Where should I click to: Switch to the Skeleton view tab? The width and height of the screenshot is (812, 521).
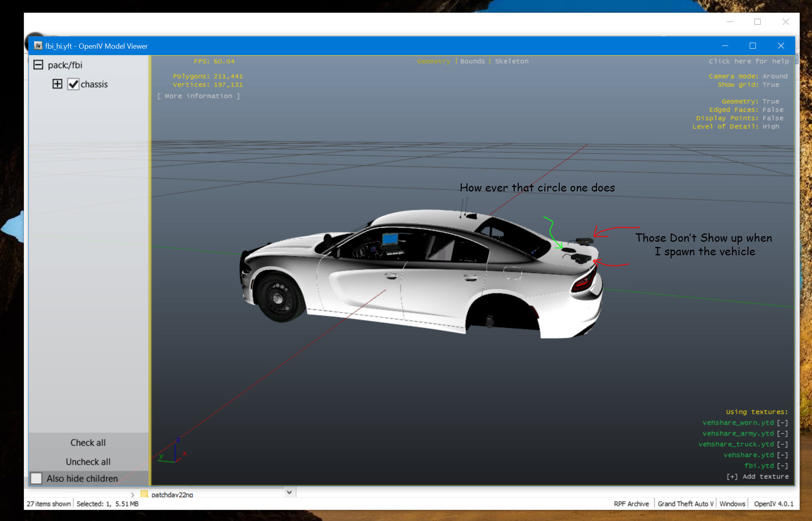(512, 61)
